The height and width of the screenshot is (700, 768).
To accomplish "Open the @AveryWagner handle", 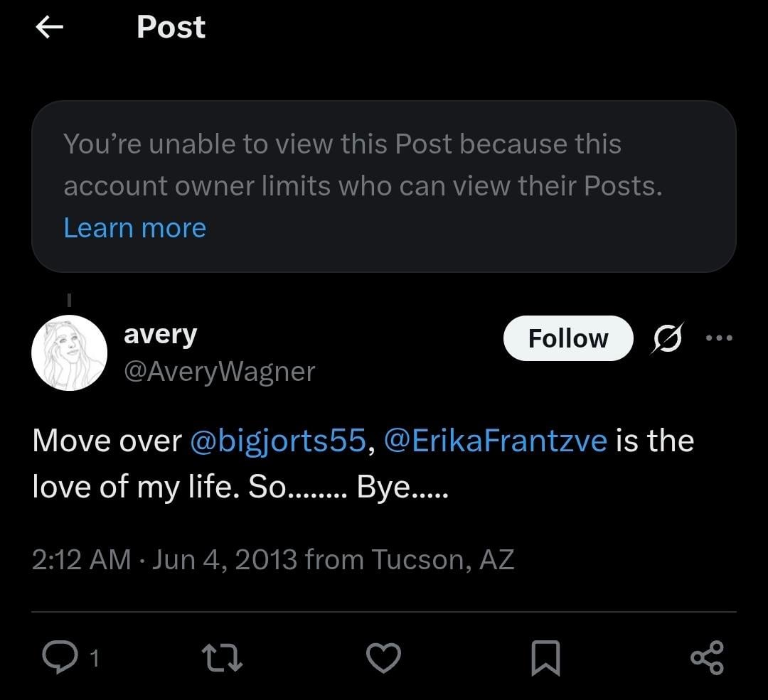I will pos(220,372).
